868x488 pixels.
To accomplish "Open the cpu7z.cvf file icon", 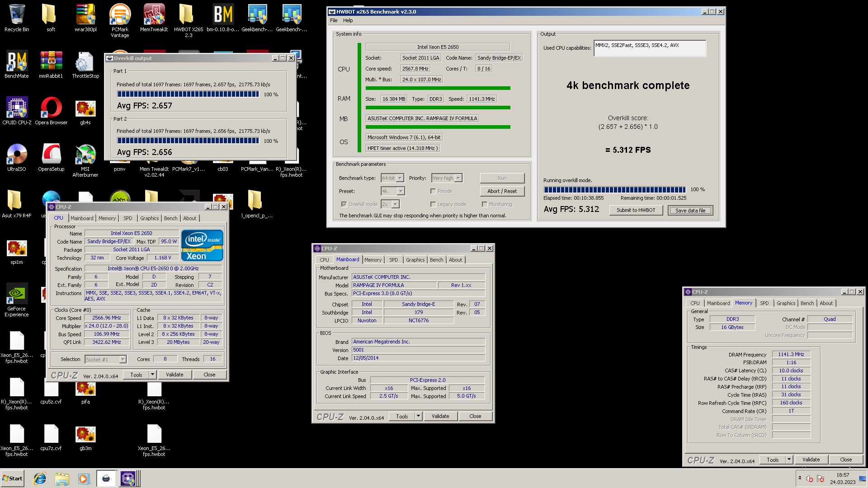I will pos(51,437).
